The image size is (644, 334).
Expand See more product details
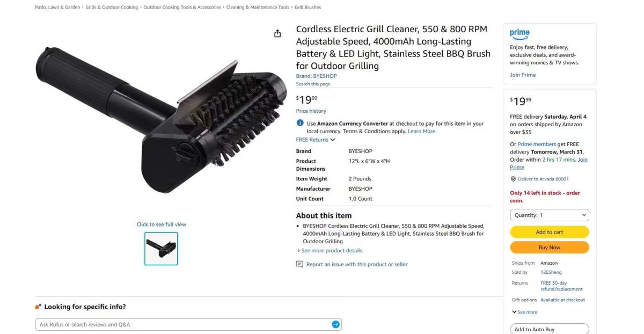click(x=330, y=251)
